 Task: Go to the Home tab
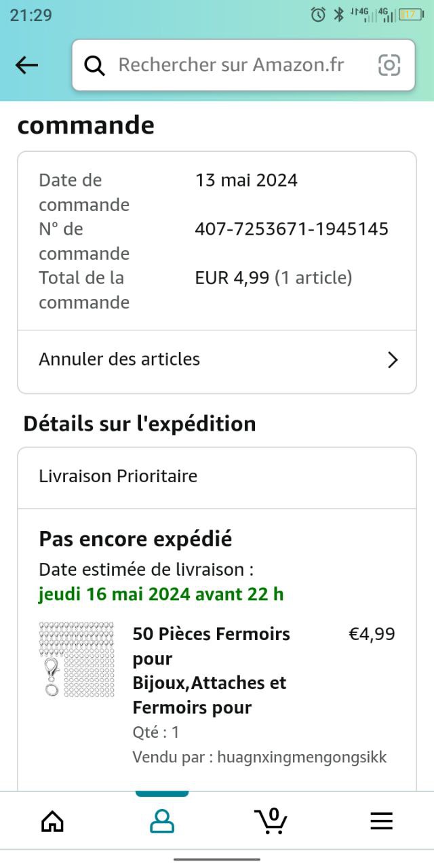coord(52,821)
